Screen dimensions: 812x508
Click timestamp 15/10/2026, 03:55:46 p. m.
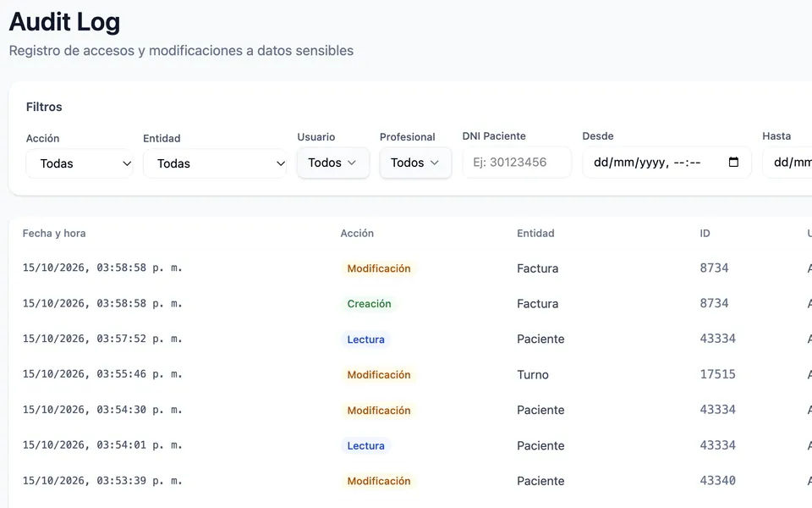[x=102, y=374]
